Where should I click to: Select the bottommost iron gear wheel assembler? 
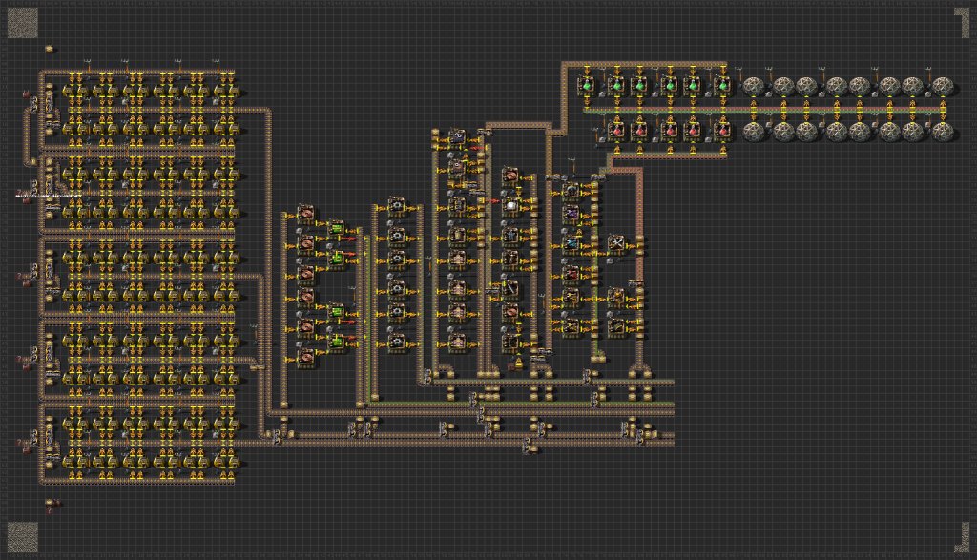point(397,342)
